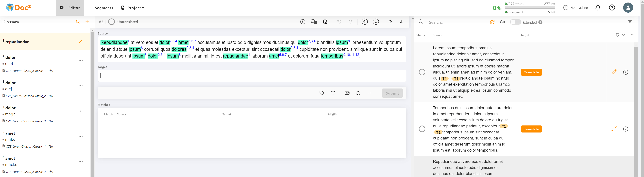
Task: Submit the translation
Action: tap(392, 93)
